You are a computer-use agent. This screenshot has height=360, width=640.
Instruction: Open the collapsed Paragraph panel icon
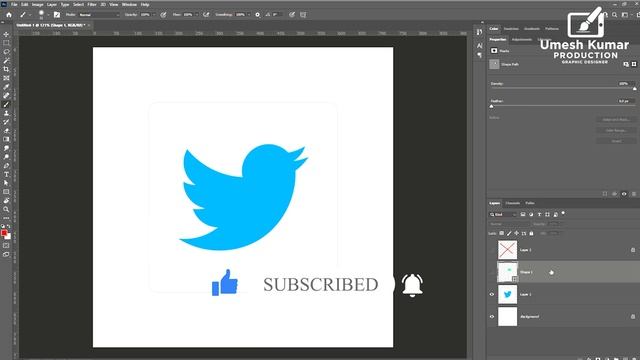[x=480, y=55]
